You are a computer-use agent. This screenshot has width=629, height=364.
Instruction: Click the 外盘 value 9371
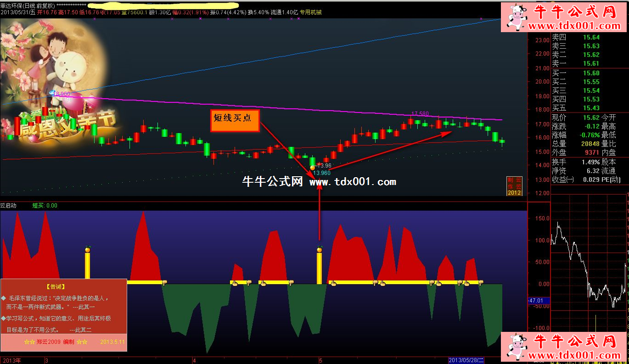(592, 152)
